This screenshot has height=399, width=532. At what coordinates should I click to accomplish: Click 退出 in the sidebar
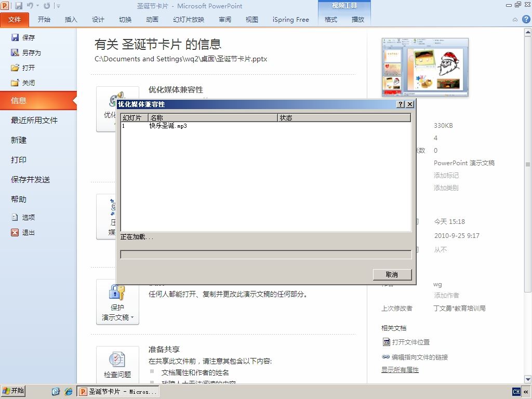23,232
